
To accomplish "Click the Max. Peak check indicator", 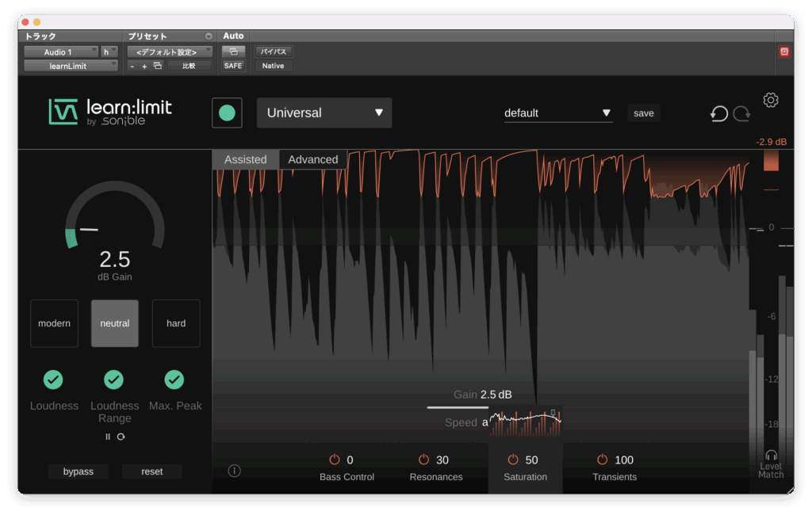I will pyautogui.click(x=174, y=380).
